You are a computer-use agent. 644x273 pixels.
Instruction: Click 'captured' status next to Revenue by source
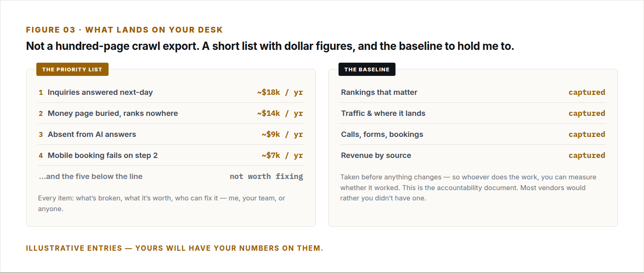tap(587, 155)
